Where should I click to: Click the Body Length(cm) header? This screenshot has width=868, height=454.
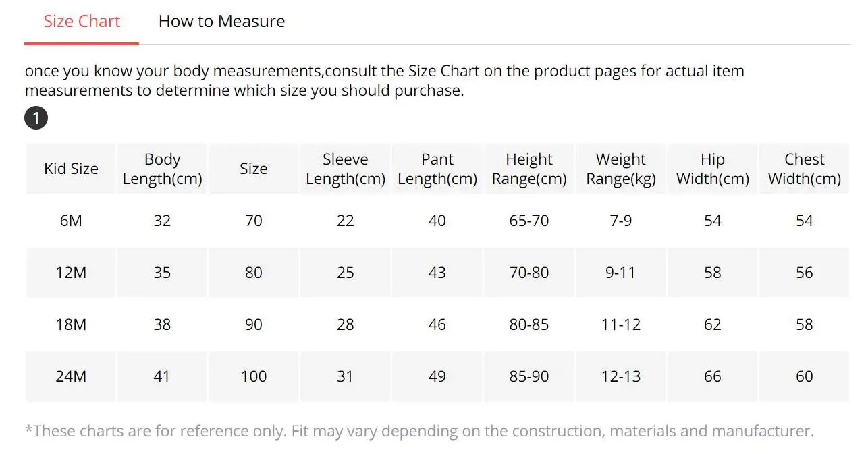coord(162,169)
